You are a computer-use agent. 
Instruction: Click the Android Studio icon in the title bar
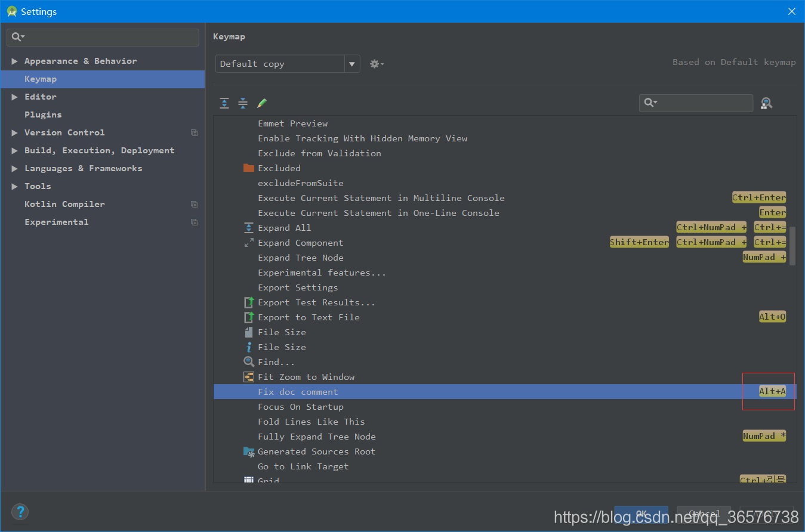tap(12, 11)
